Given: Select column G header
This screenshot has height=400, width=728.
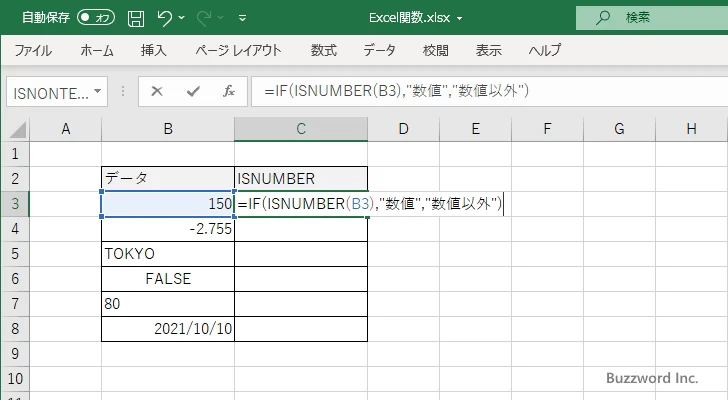Looking at the screenshot, I should (619, 129).
